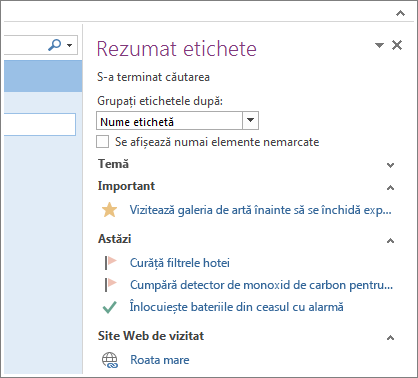Collapse the Important tag group
The image size is (418, 378).
pyautogui.click(x=390, y=188)
